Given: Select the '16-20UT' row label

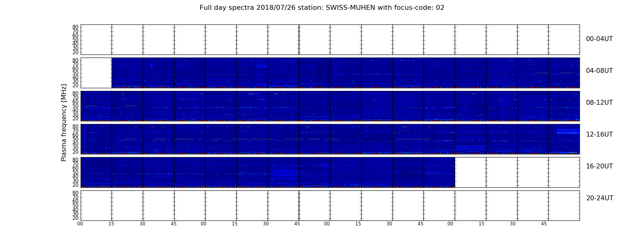Looking at the screenshot, I should pyautogui.click(x=599, y=166).
